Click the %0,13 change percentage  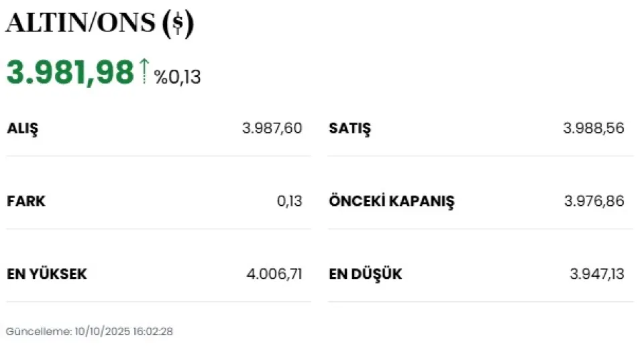pyautogui.click(x=177, y=77)
